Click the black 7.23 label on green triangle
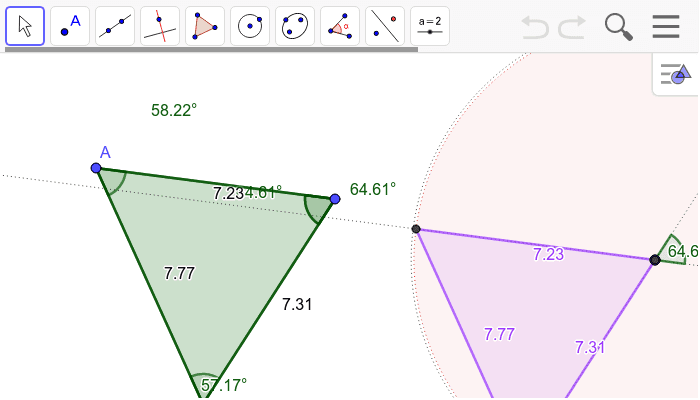 (x=228, y=194)
